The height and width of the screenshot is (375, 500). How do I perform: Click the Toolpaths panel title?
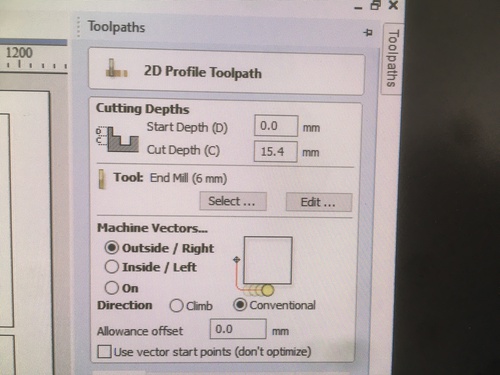tap(116, 27)
